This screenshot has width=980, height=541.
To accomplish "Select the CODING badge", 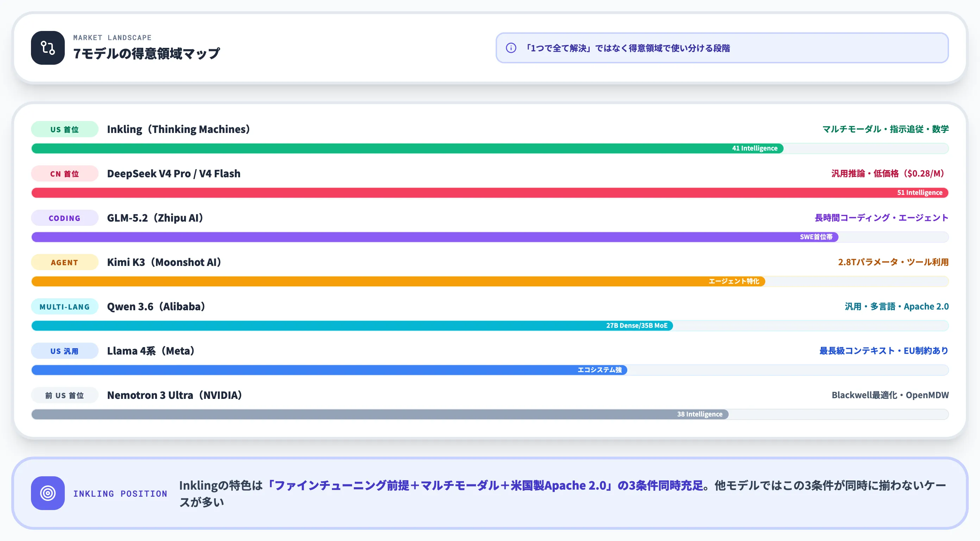I will tap(65, 218).
